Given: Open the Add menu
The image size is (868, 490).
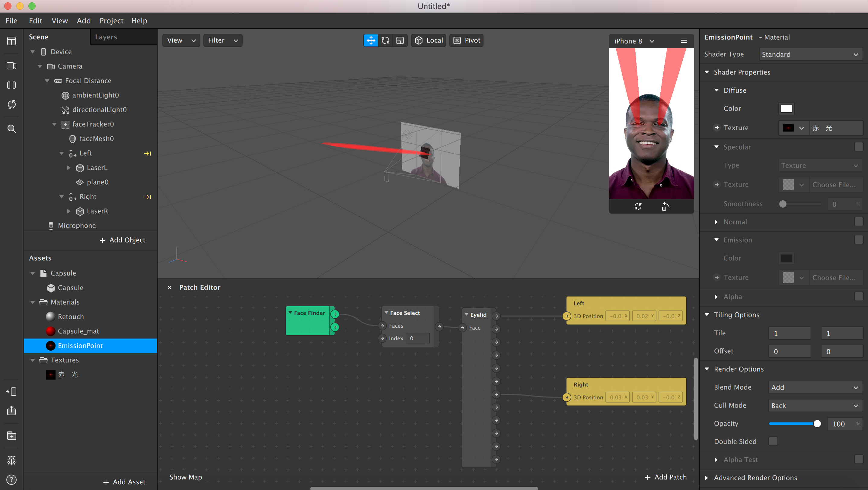Looking at the screenshot, I should [x=84, y=21].
